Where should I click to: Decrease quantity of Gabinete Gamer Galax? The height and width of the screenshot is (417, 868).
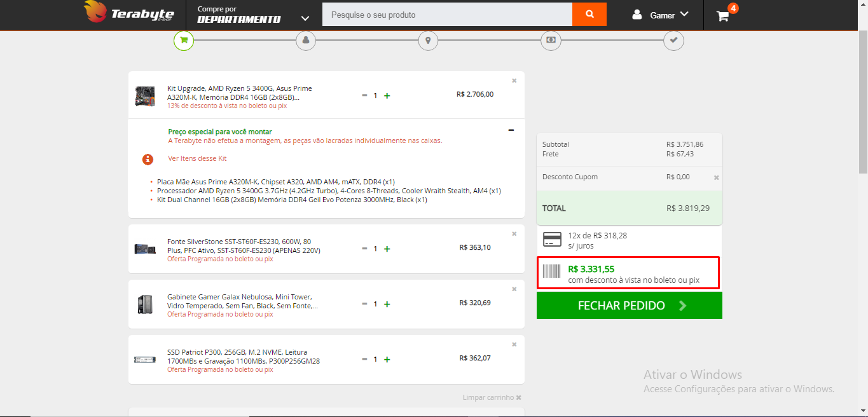[x=364, y=304]
